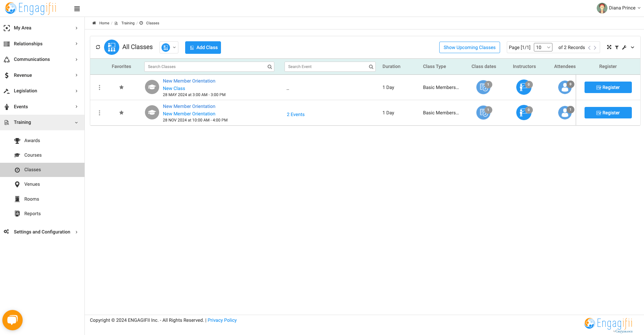
Task: Toggle favorite star for the New Class row
Action: click(121, 87)
